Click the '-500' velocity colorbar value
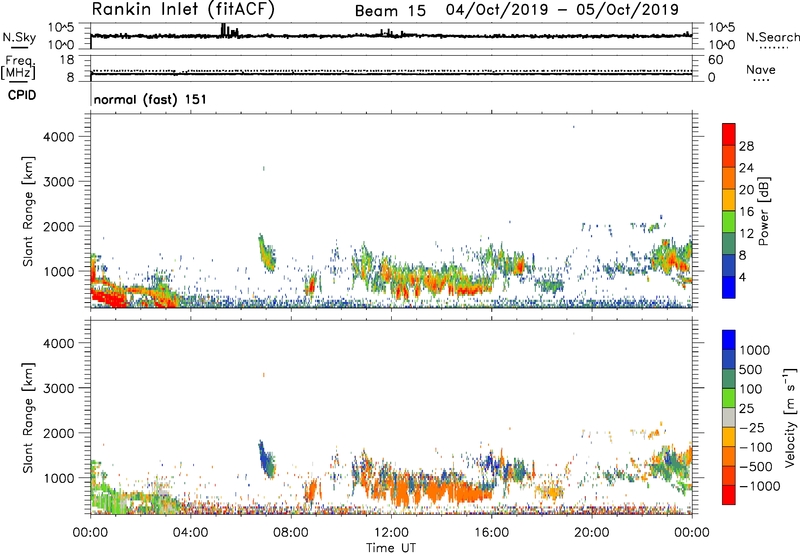The height and width of the screenshot is (554, 800). [x=756, y=466]
